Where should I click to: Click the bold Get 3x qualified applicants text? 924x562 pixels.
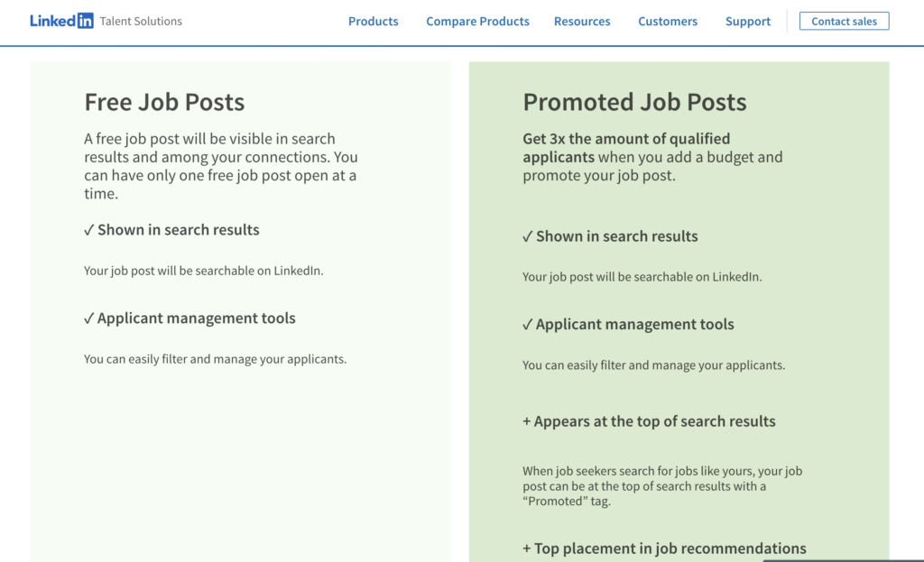point(626,147)
